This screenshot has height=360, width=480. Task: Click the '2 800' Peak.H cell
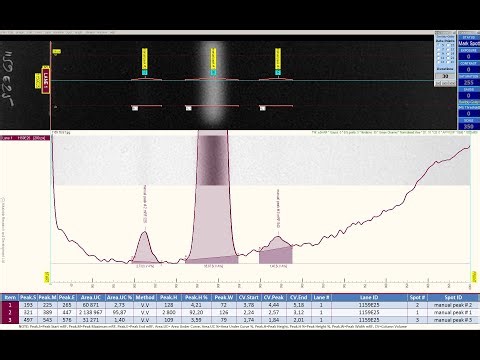coord(168,312)
